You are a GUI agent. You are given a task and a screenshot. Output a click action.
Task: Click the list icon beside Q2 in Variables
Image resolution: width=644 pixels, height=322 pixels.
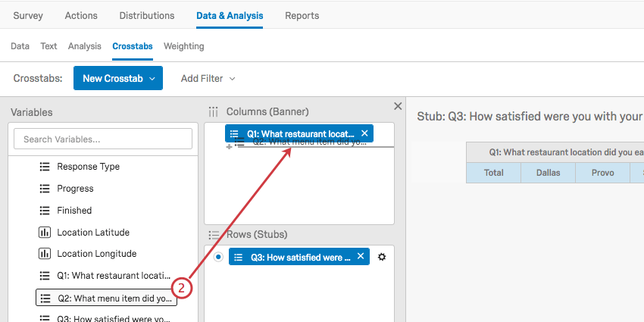[x=45, y=299]
